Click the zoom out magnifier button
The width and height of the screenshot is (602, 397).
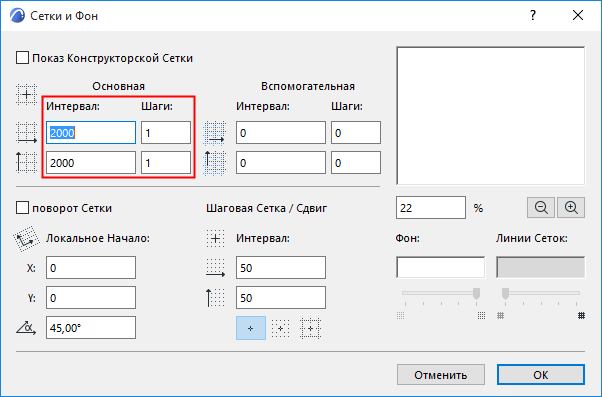541,208
